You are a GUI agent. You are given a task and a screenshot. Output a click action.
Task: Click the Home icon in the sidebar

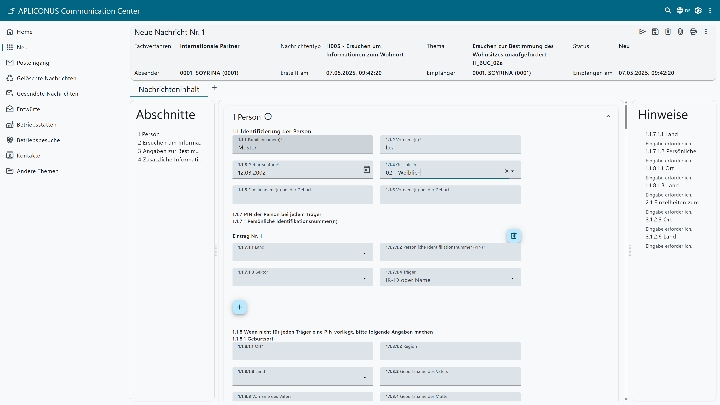pyautogui.click(x=10, y=32)
